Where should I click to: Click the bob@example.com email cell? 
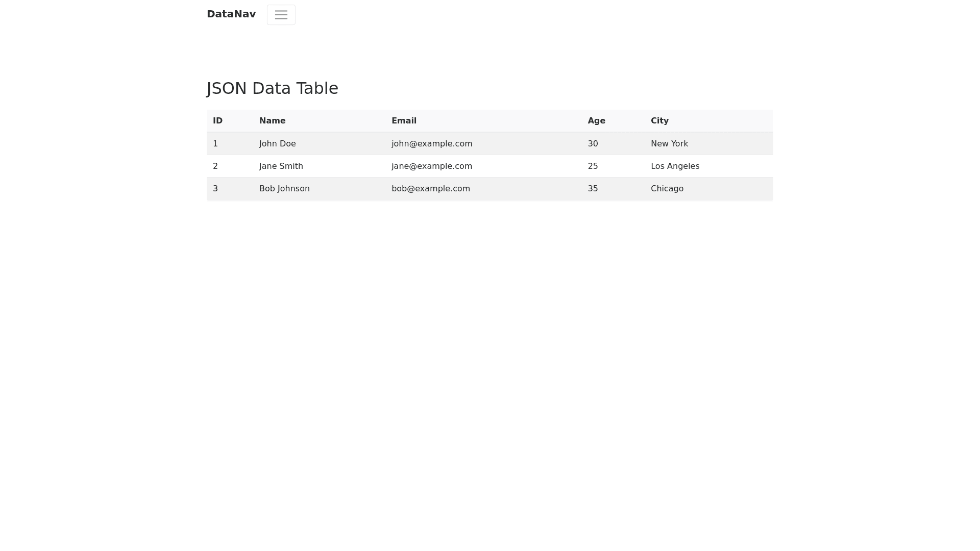[430, 189]
